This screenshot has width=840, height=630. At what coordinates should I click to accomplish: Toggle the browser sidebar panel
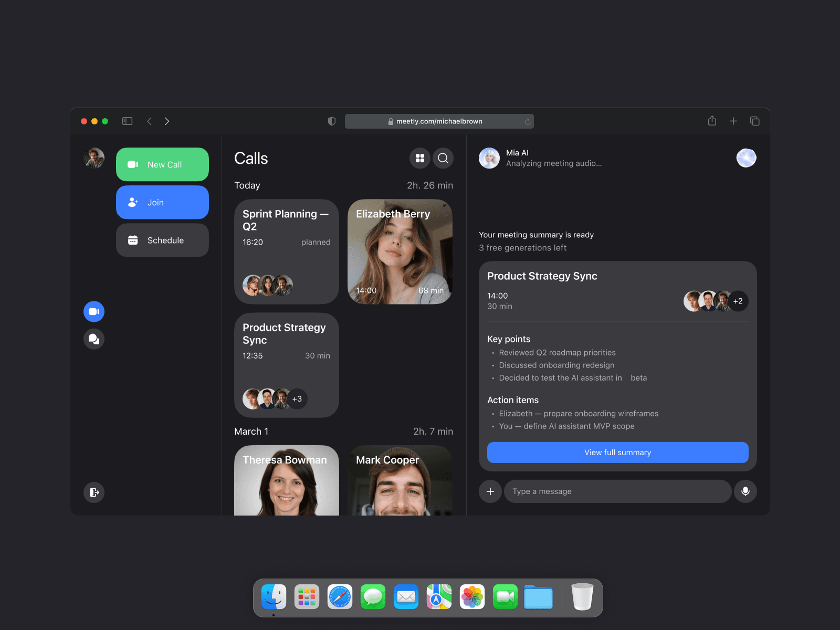click(128, 121)
